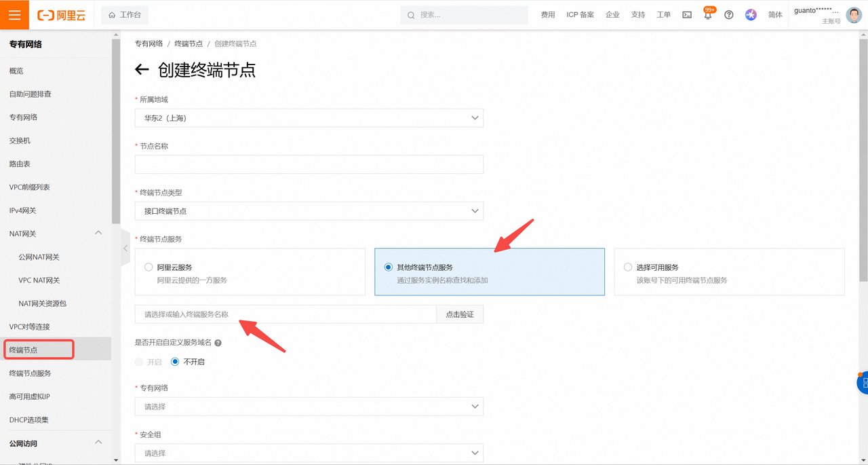Open 终端节点服务 in the sidebar
This screenshot has height=465, width=868.
[30, 373]
